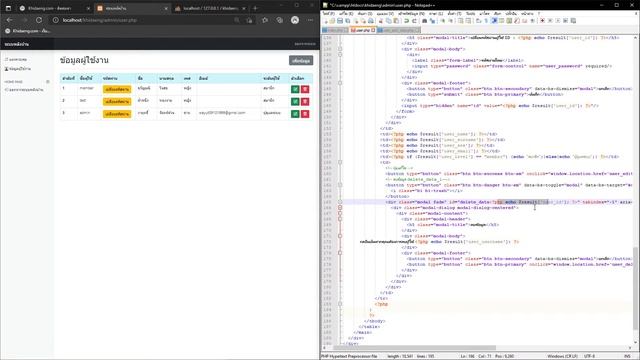Collapse the red fold marker at line 166

(x=340, y=208)
